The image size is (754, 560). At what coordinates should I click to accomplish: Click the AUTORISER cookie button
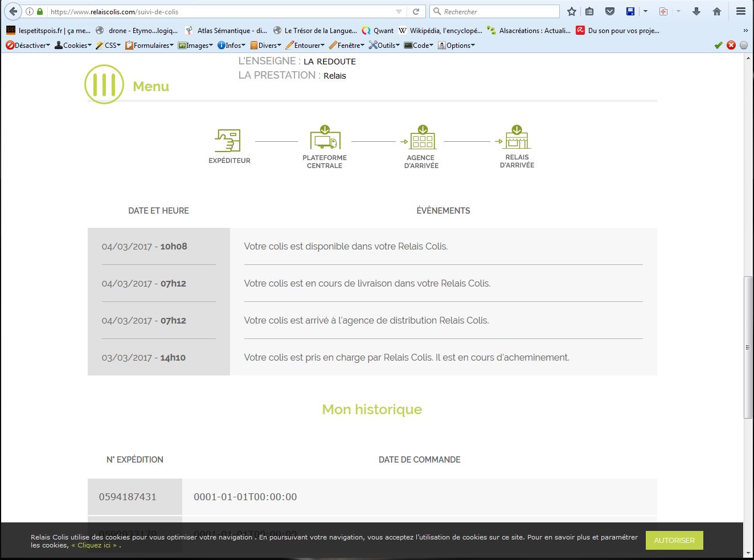point(674,540)
